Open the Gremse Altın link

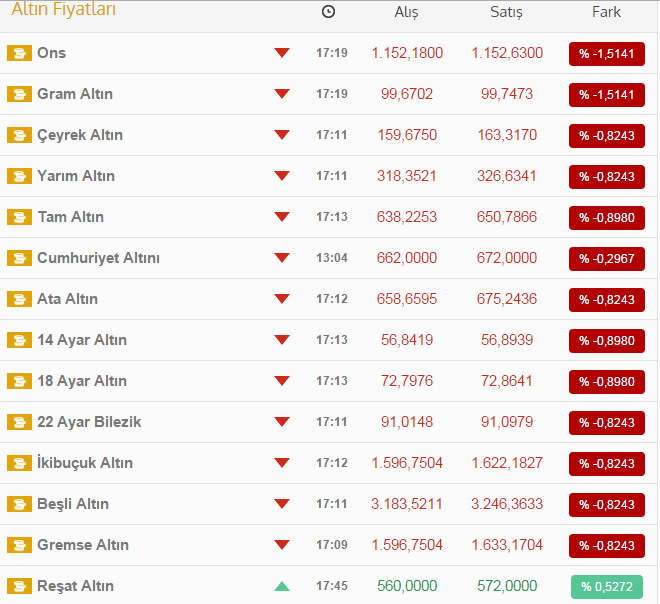tap(83, 545)
